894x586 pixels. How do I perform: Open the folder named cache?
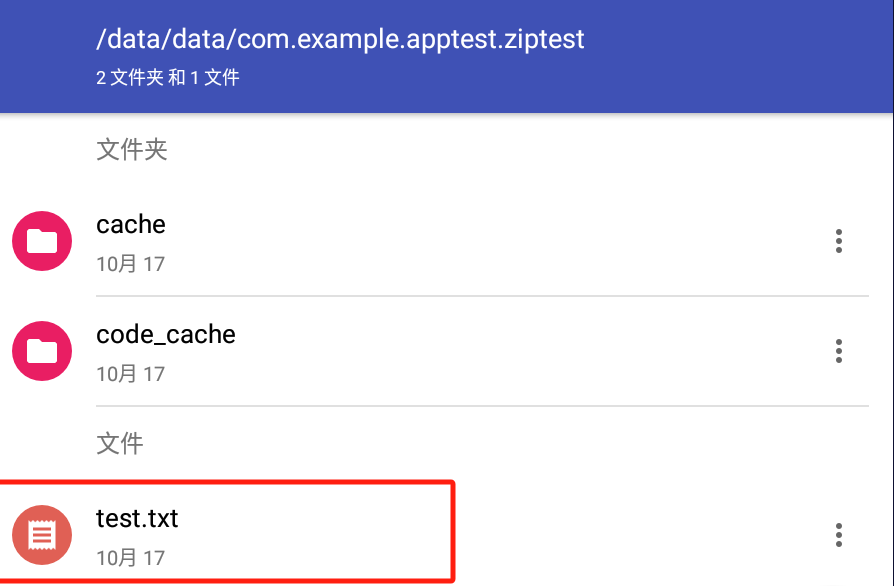131,225
